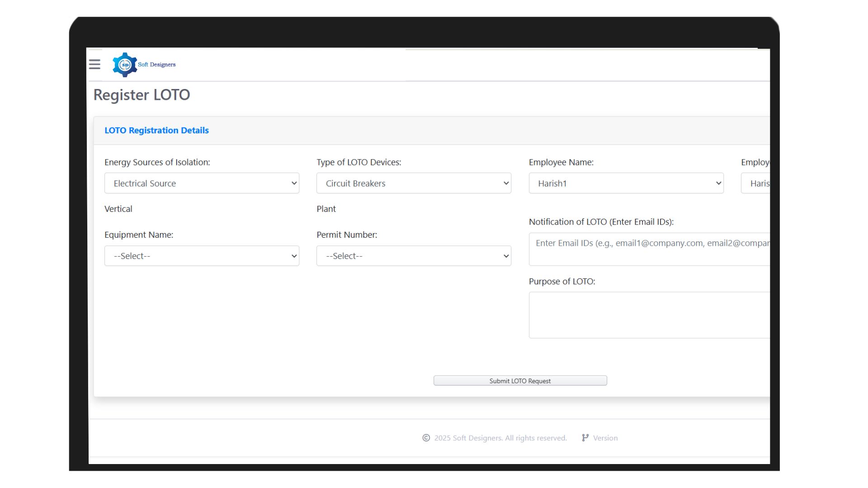The image size is (868, 488).
Task: Click the Soft Designers brand text
Action: point(157,65)
